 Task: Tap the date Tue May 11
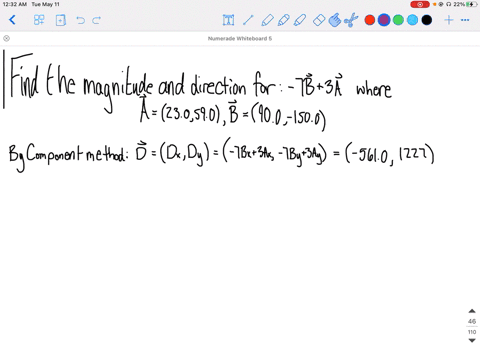click(x=45, y=4)
